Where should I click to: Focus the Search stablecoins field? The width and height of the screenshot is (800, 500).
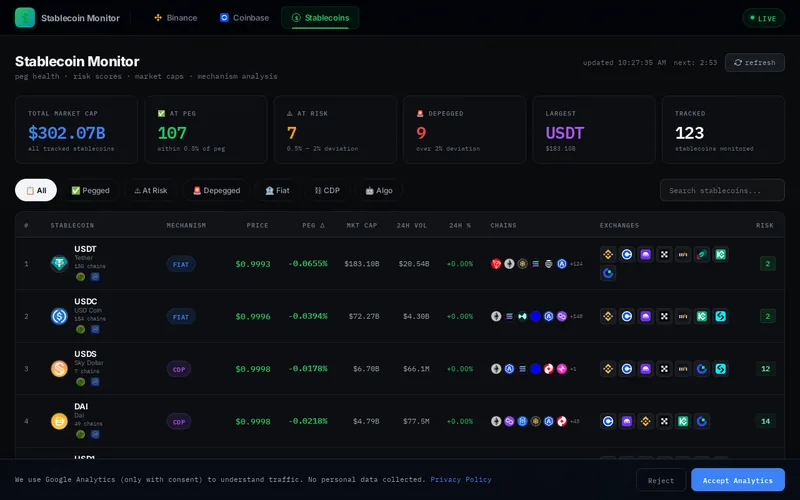[722, 190]
